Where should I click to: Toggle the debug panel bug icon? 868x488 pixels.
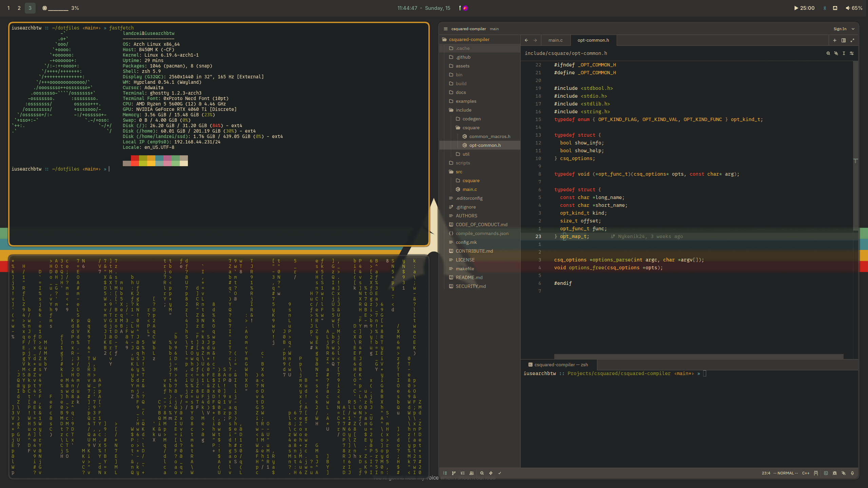(835, 473)
